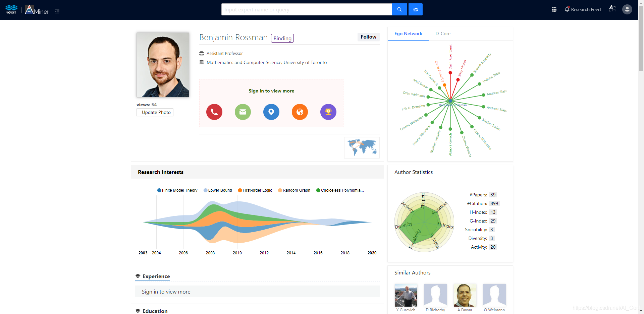This screenshot has height=314, width=644.
Task: Click the Madhu Sudan node in ego network
Action: tap(479, 118)
